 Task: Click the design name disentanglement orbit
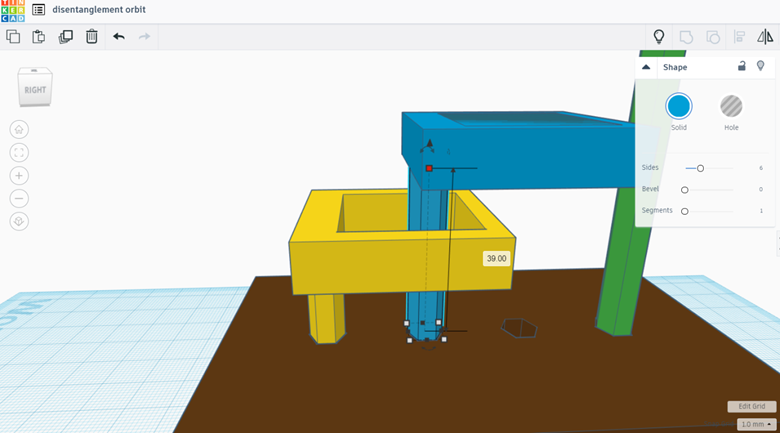(x=99, y=9)
